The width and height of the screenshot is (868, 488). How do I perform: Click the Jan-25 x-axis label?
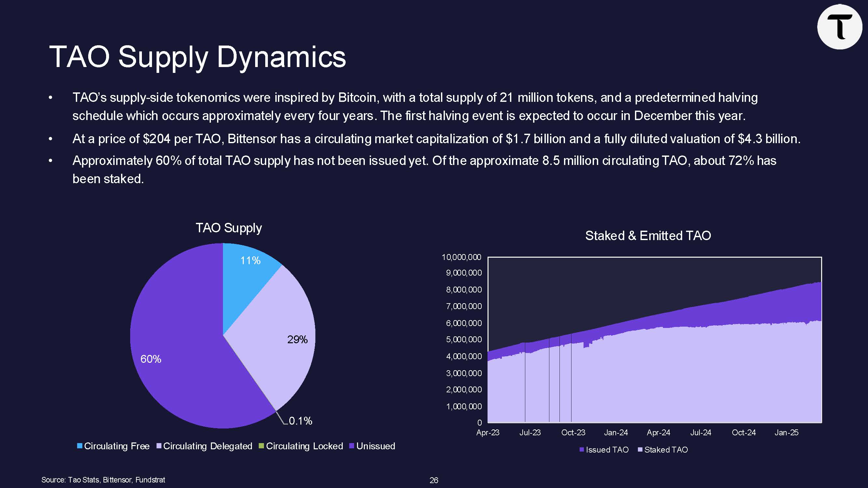click(786, 432)
